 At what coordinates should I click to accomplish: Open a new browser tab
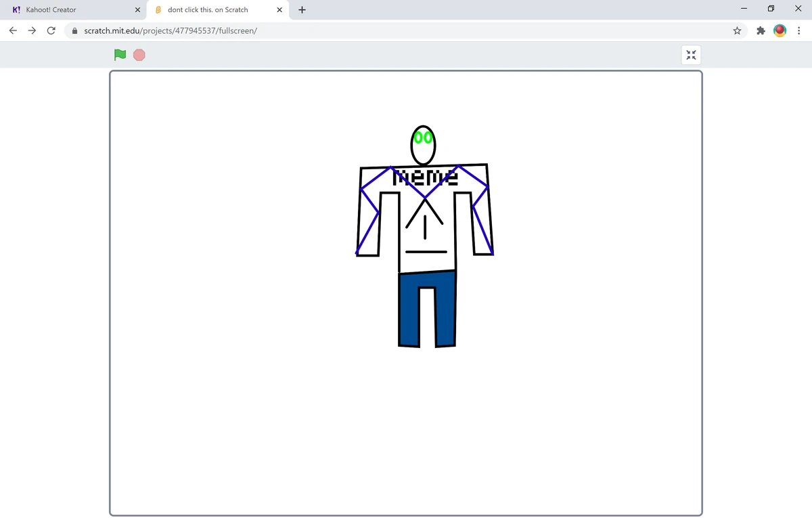(x=302, y=9)
